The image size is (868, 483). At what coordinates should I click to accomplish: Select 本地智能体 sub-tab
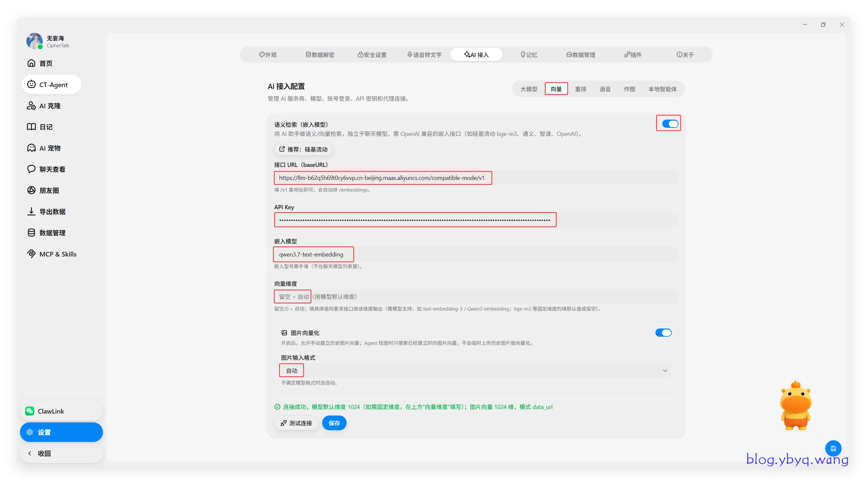coord(662,89)
